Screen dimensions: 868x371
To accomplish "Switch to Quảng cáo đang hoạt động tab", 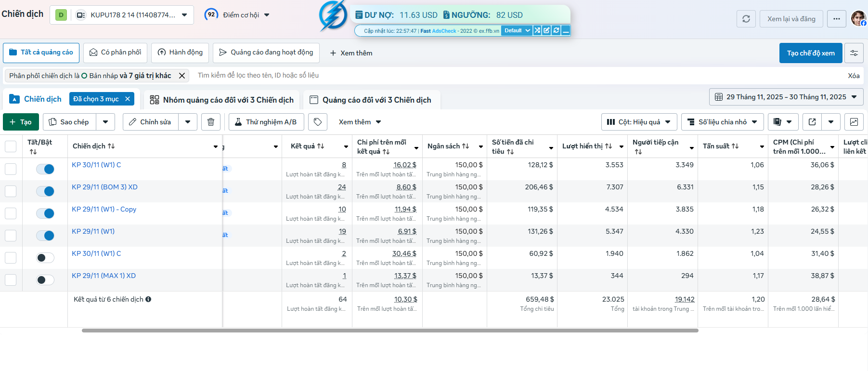I will pos(266,53).
